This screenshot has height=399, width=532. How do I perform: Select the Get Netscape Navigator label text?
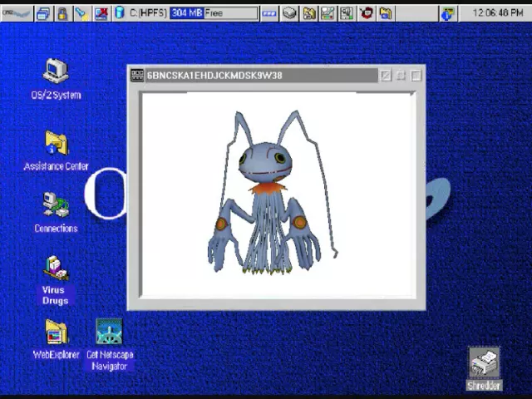(110, 360)
